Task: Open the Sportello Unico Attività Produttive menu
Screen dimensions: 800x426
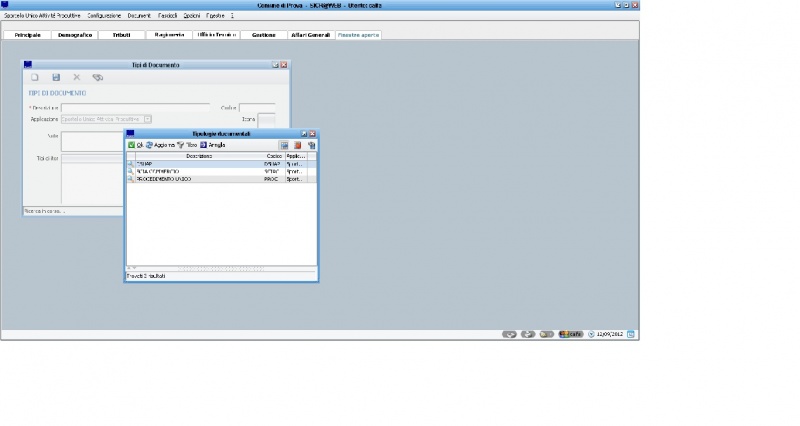Action: [42, 16]
